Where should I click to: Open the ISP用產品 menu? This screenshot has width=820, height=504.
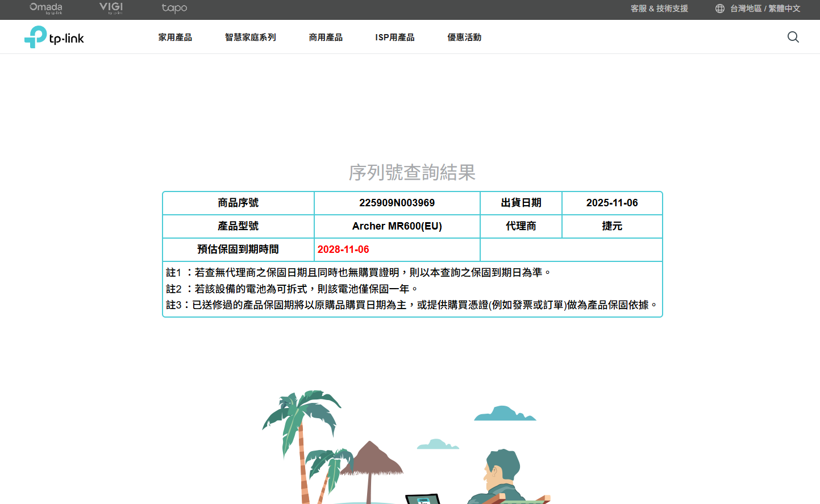coord(395,37)
